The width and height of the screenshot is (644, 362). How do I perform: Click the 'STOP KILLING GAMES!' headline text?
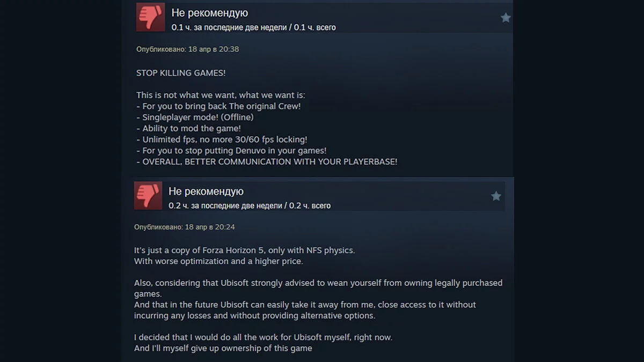(x=181, y=73)
